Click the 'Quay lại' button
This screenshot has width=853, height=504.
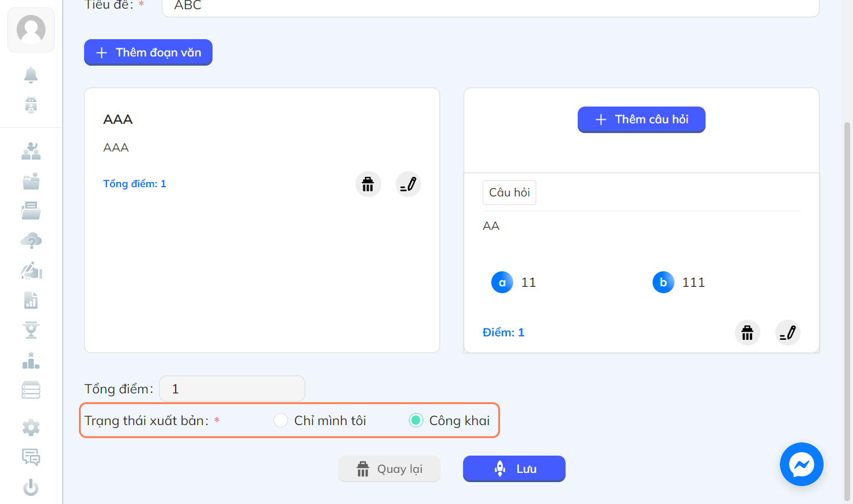pyautogui.click(x=389, y=469)
